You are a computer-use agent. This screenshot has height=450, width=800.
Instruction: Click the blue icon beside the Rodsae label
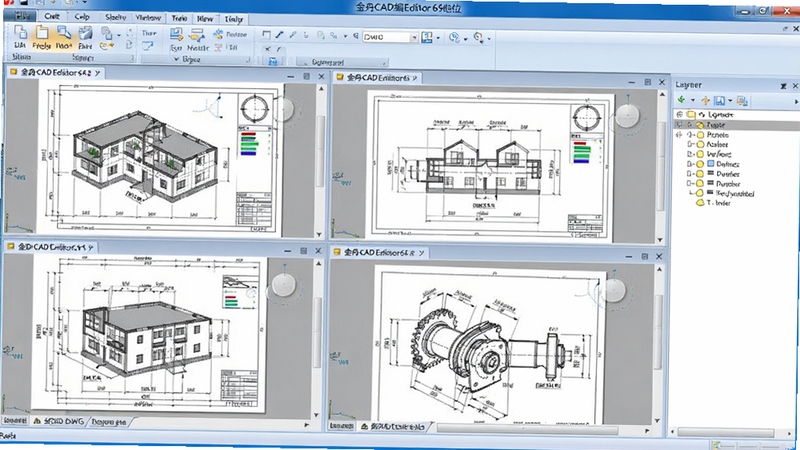(218, 34)
